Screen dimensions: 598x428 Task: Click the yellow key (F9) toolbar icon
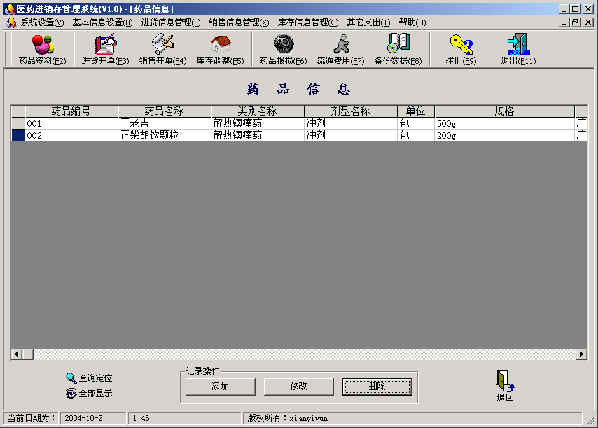click(x=461, y=49)
